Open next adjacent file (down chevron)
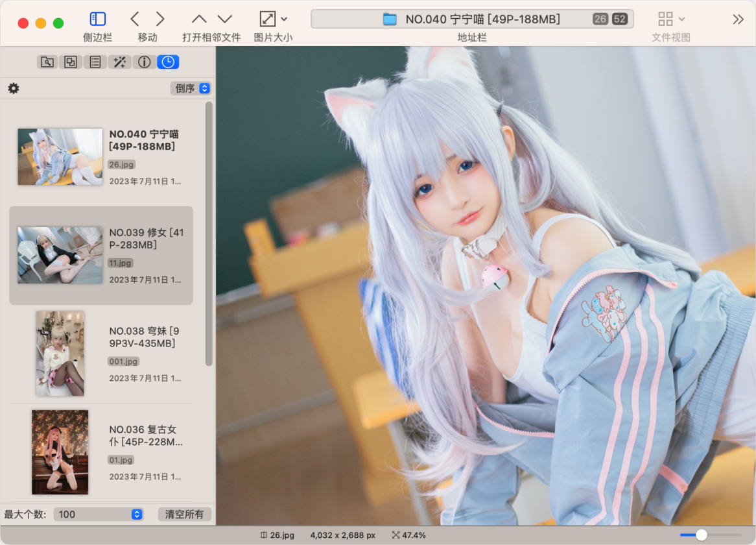 [x=224, y=19]
